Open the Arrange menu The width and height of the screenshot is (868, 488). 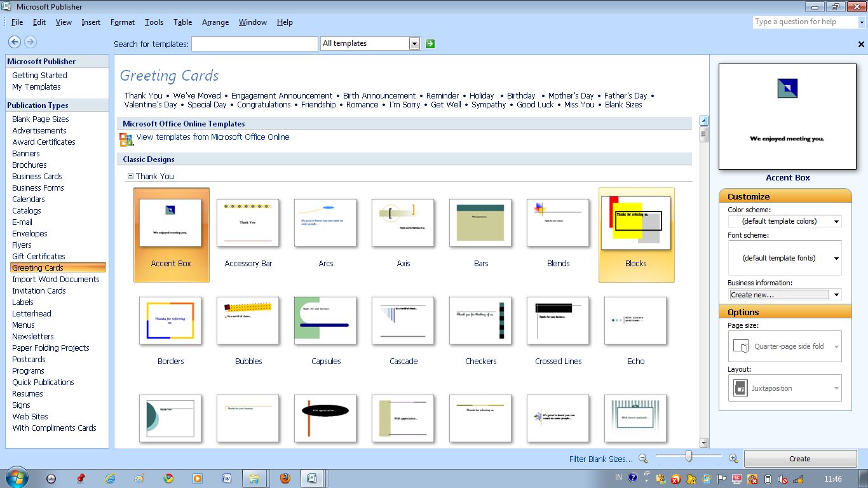pos(215,22)
